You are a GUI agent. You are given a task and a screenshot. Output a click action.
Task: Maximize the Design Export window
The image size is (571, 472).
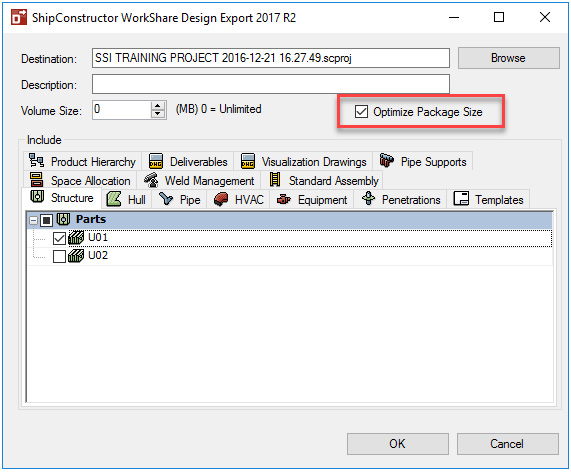(499, 17)
